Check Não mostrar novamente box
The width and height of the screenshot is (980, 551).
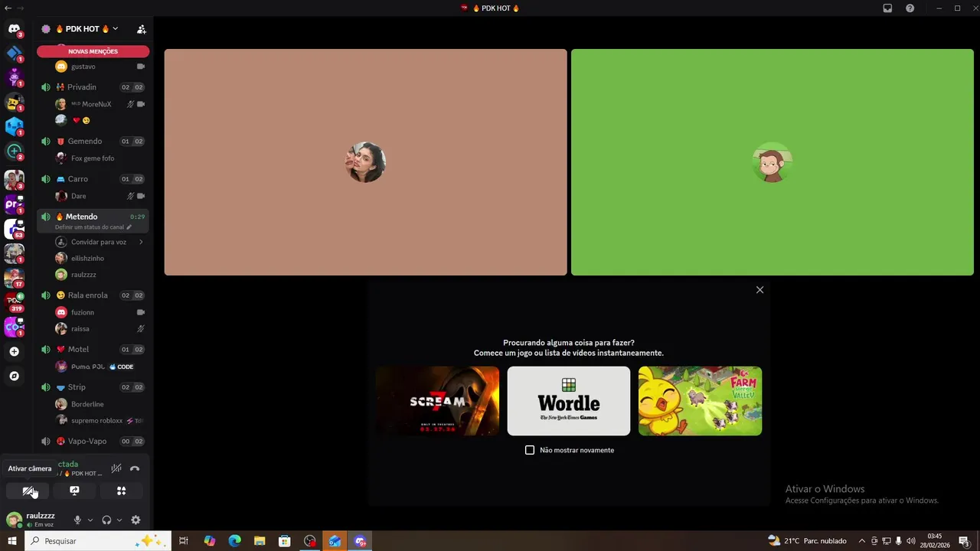(530, 450)
